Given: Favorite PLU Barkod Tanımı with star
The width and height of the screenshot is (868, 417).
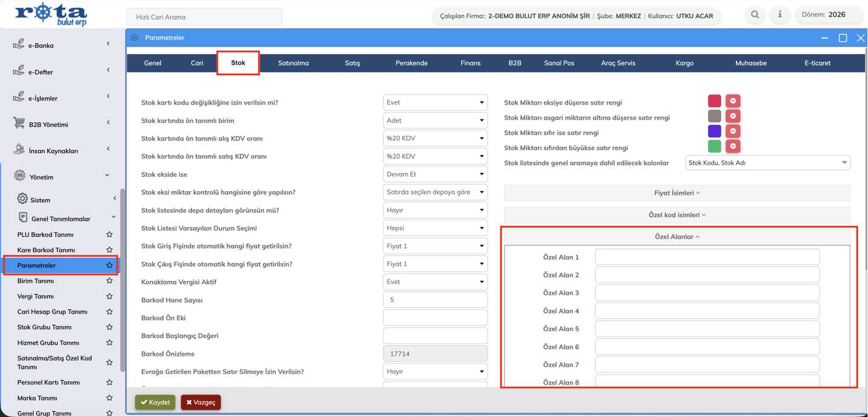Looking at the screenshot, I should point(109,235).
